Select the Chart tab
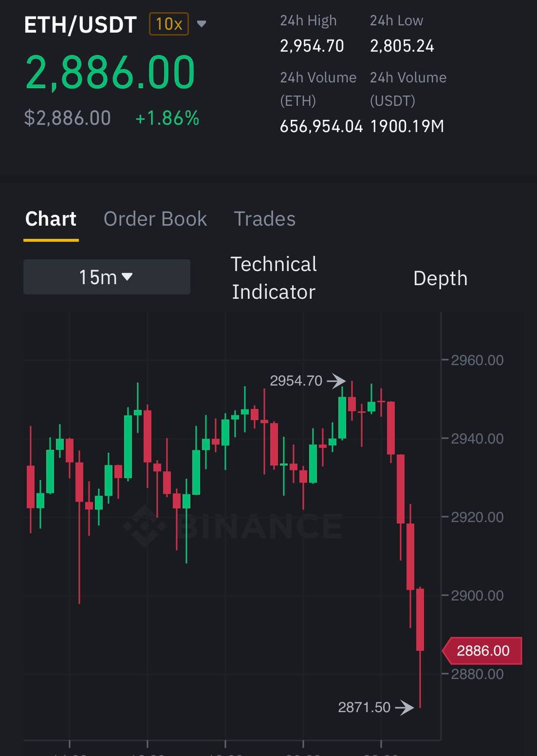This screenshot has width=537, height=756. [51, 219]
